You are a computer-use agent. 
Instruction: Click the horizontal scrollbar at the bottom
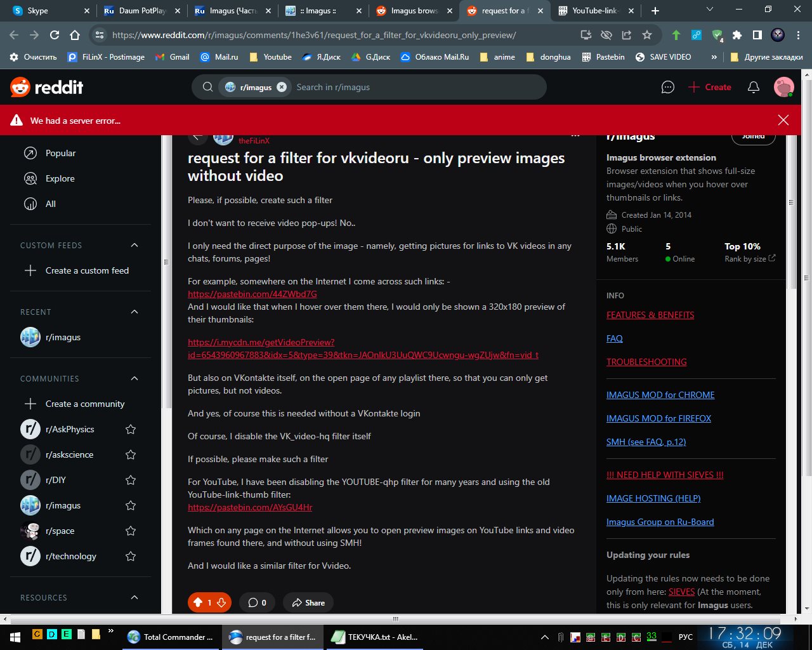395,619
